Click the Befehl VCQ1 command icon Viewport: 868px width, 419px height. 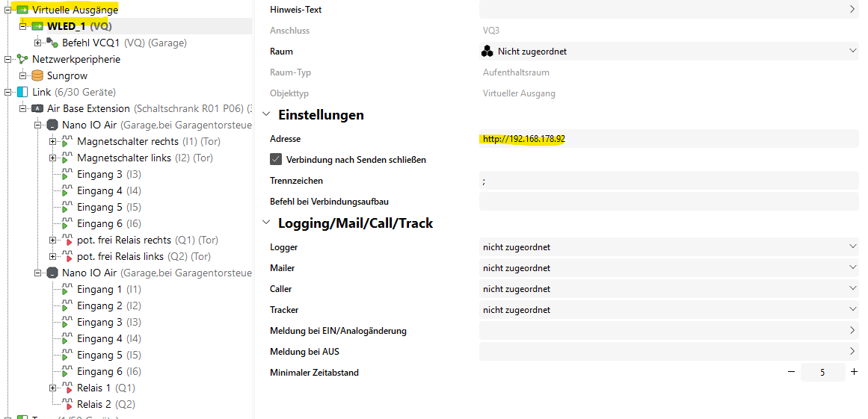point(52,43)
